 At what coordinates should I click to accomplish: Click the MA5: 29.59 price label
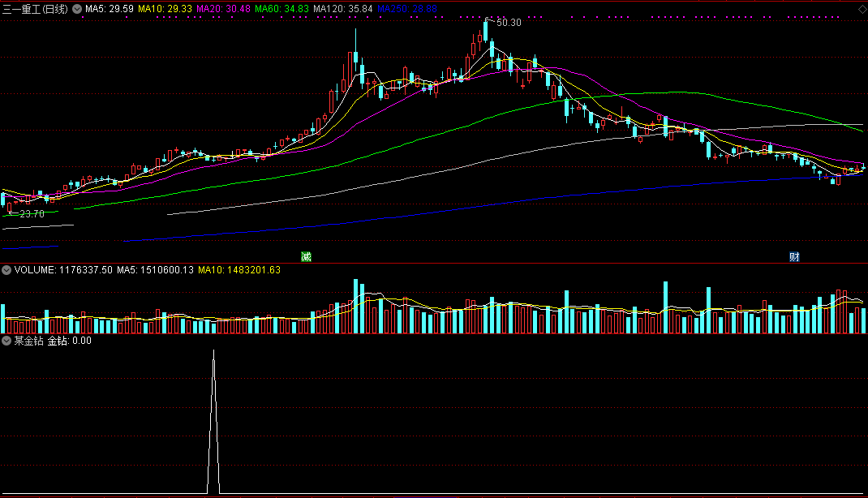coord(110,9)
